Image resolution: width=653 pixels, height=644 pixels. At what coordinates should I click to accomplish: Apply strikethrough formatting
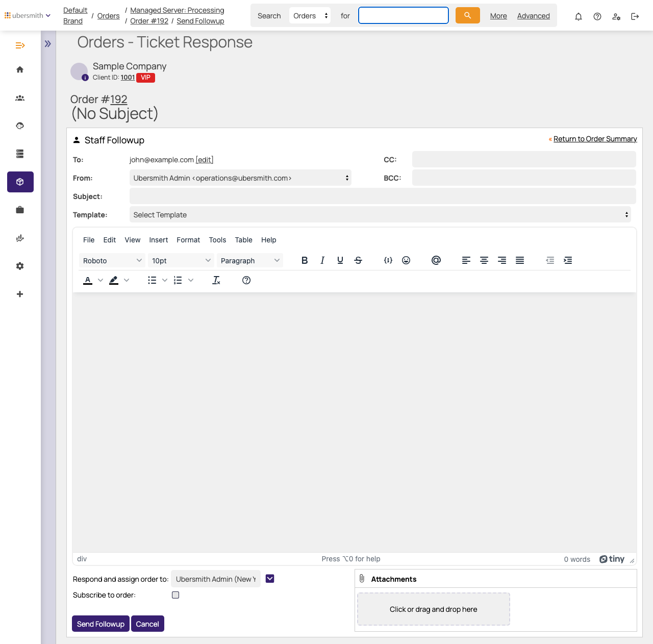click(358, 260)
